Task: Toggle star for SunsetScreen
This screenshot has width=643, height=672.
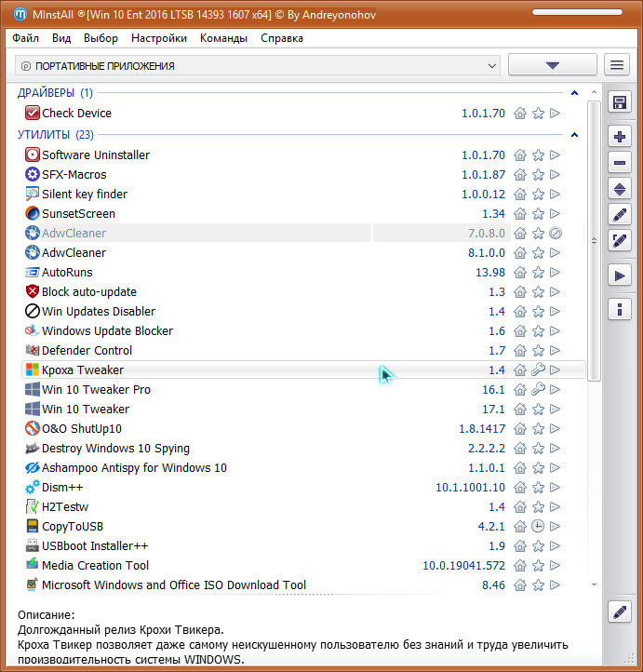Action: click(538, 214)
